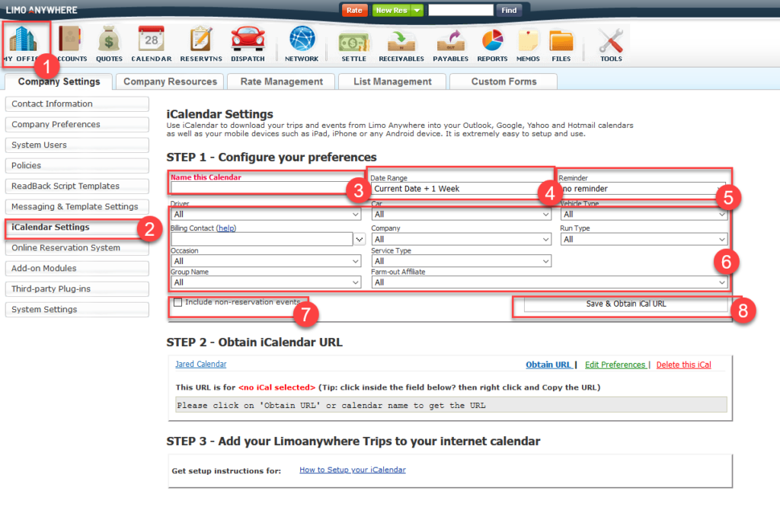Open the Dispatch red car icon

246,41
